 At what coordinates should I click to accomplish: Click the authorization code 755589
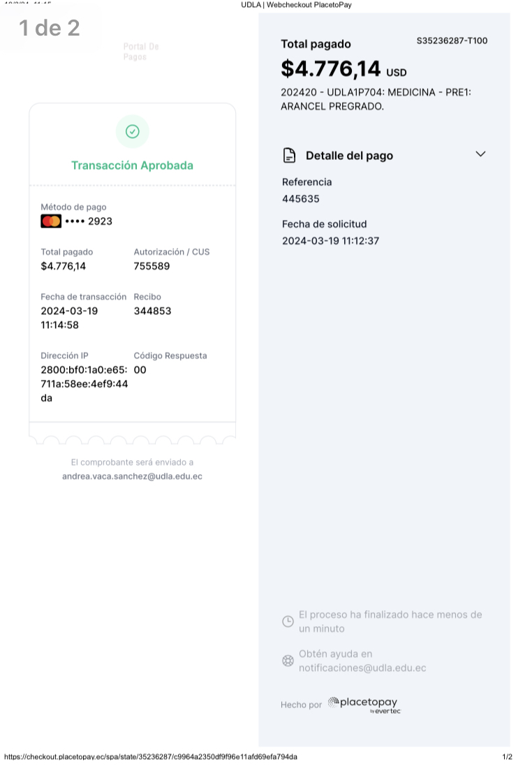(152, 266)
